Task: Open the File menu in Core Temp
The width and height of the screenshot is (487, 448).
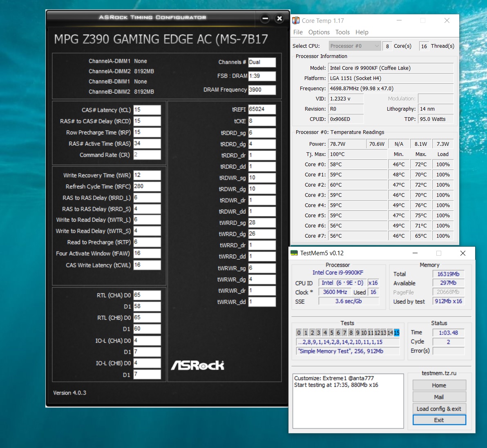Action: coord(297,32)
